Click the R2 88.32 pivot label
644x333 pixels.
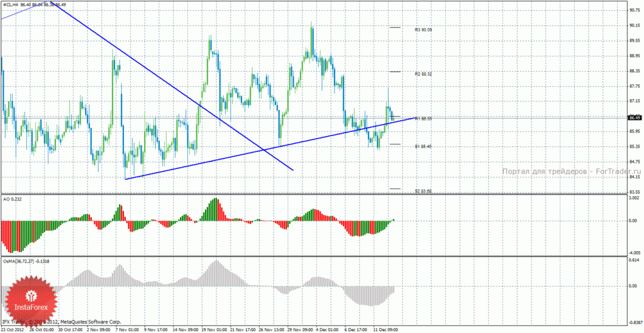(x=423, y=74)
